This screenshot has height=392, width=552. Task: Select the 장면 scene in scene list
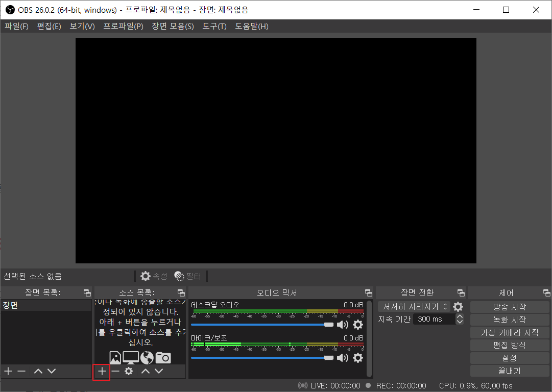(46, 305)
